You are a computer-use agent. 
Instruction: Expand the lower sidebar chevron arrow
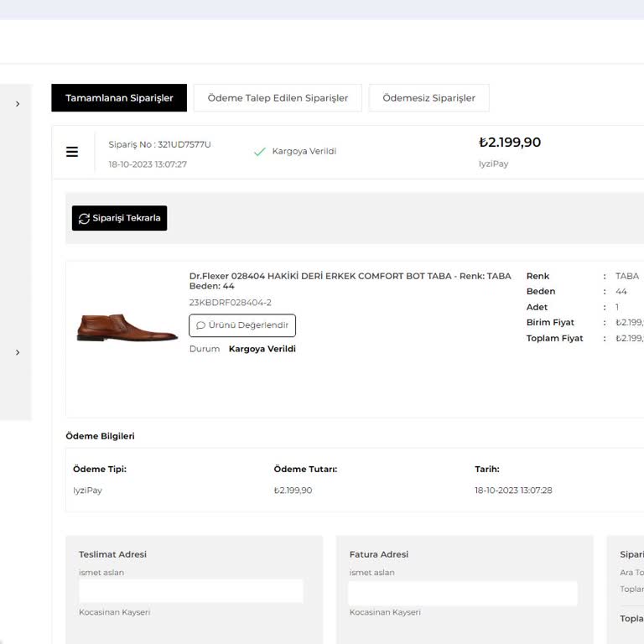point(18,353)
